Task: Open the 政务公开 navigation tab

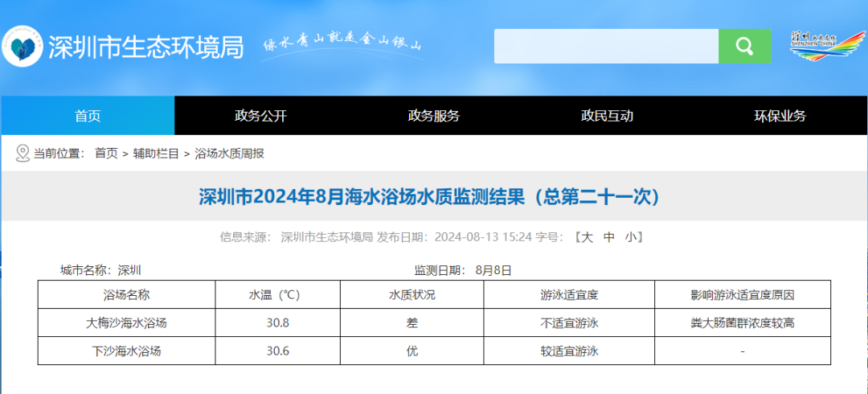Action: tap(260, 116)
